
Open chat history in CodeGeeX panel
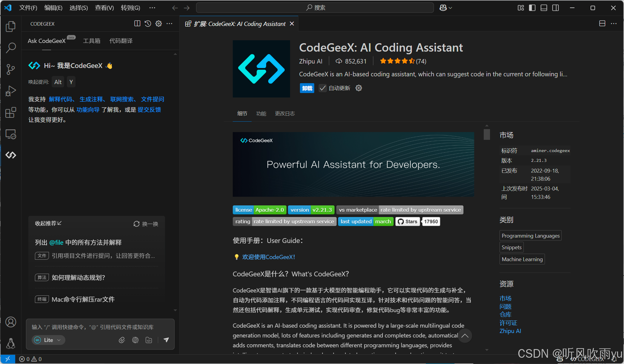[148, 24]
